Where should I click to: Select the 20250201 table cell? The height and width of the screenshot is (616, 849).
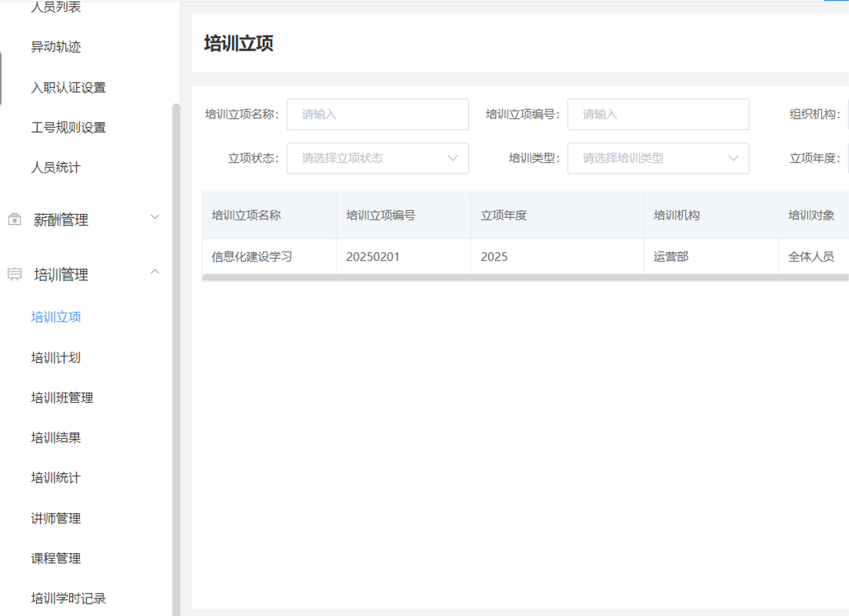click(x=404, y=257)
